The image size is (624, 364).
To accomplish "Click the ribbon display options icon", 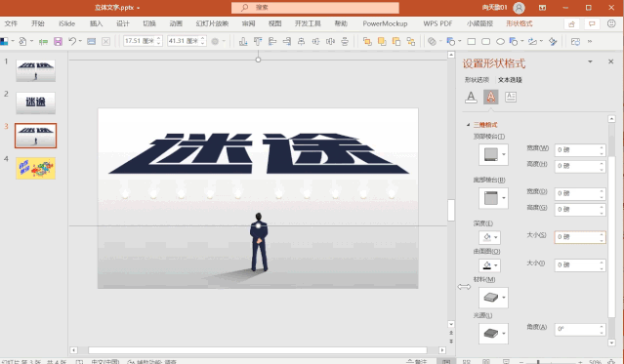I will click(542, 8).
